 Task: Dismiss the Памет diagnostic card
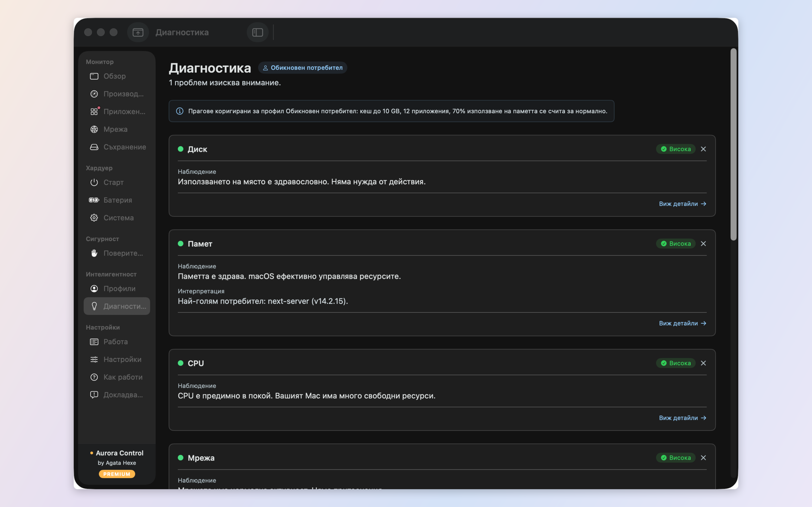click(703, 243)
